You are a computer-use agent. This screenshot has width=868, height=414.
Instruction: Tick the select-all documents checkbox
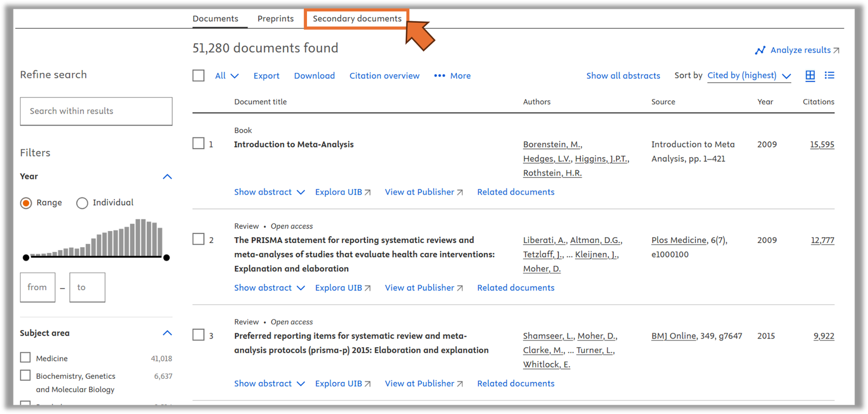198,76
